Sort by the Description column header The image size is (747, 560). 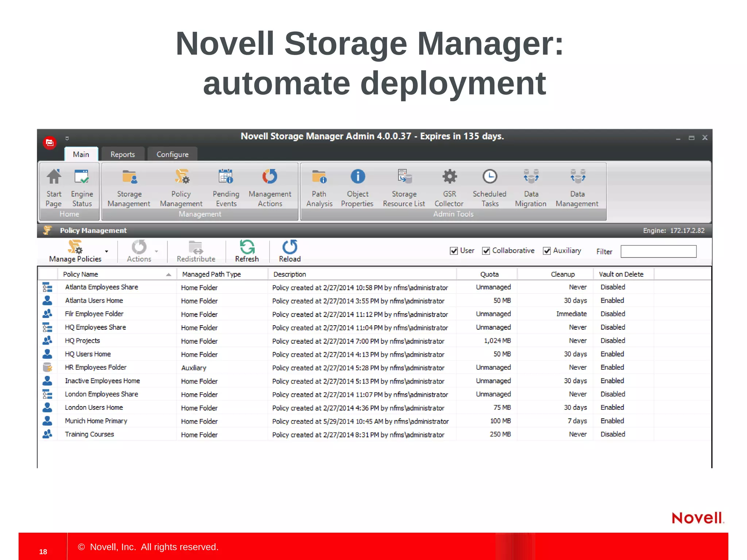tap(362, 274)
